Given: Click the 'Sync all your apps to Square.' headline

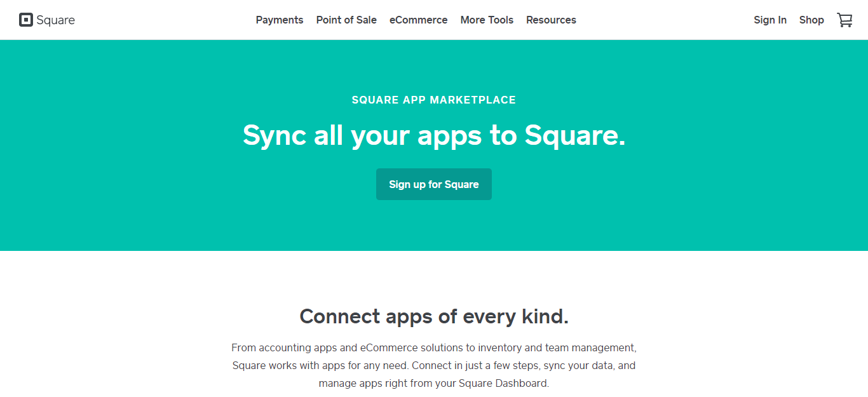Looking at the screenshot, I should [x=434, y=135].
